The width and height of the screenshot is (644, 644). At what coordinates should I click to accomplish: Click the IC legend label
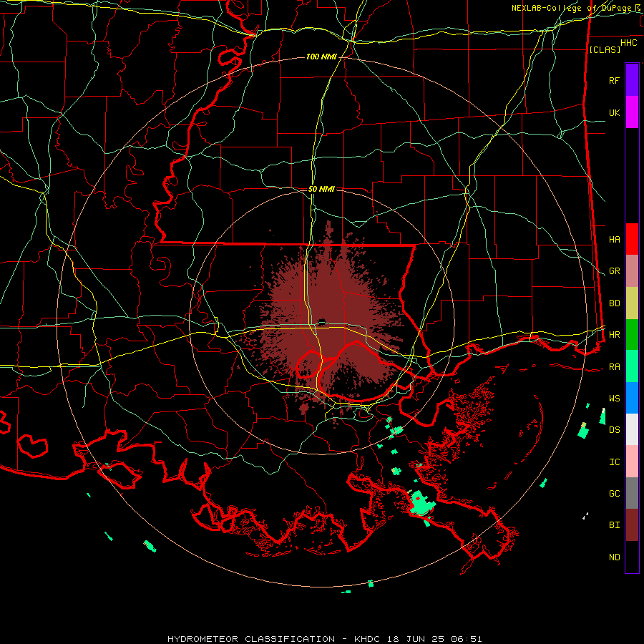(614, 462)
